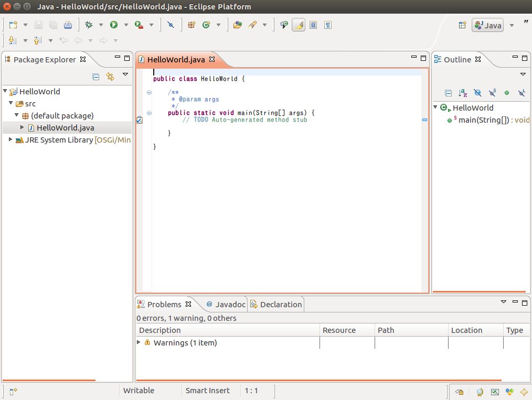The width and height of the screenshot is (532, 400).
Task: Click the Search flashlight toolbar icon
Action: click(x=252, y=25)
